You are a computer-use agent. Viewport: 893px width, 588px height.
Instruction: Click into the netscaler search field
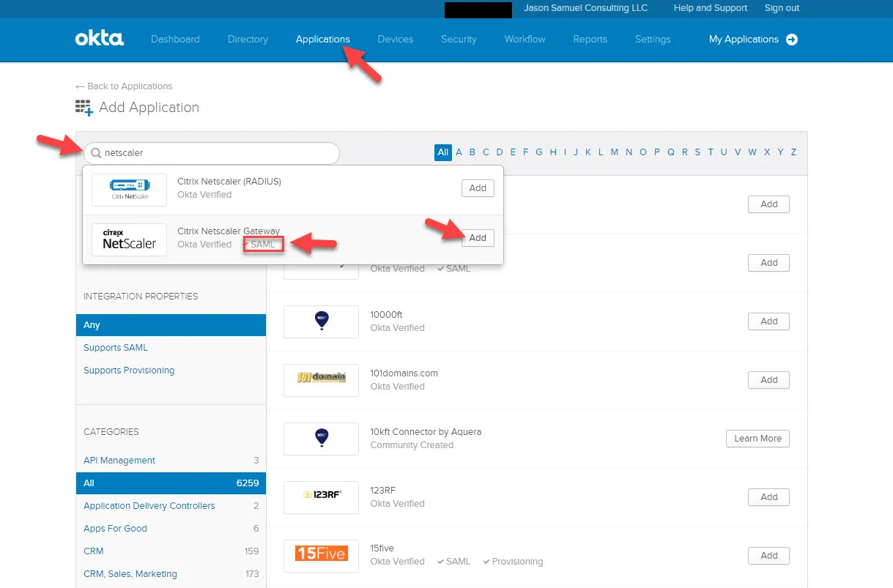click(212, 153)
